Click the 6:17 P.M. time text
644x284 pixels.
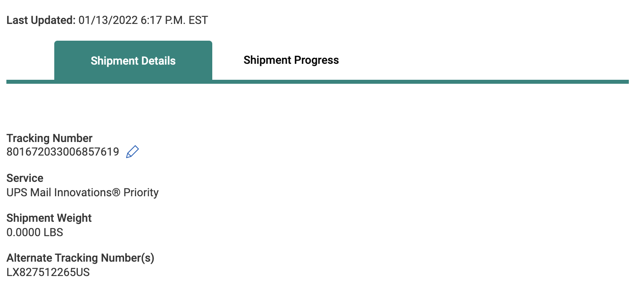coord(163,20)
